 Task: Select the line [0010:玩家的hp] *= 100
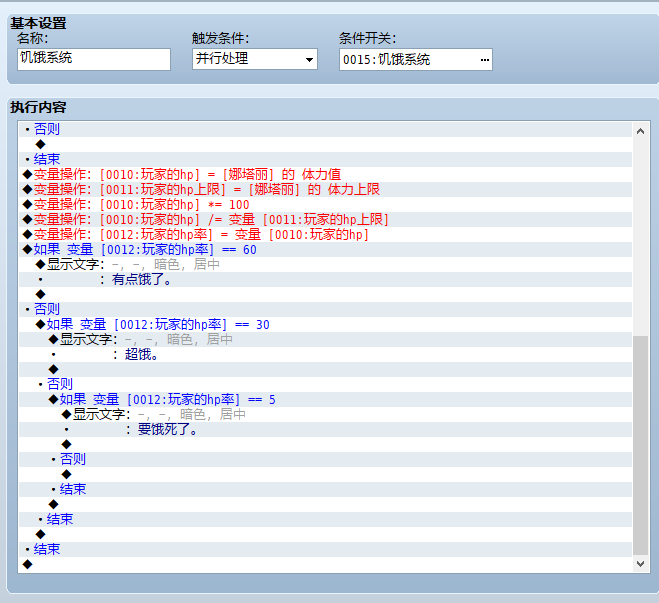point(325,205)
